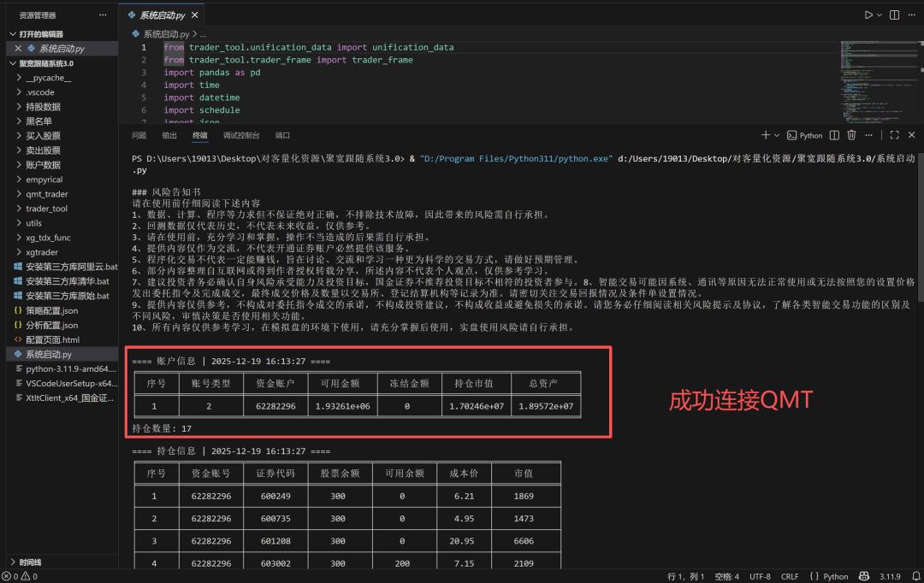This screenshot has width=924, height=583.
Task: Click python.exe path link in terminal
Action: (516, 158)
